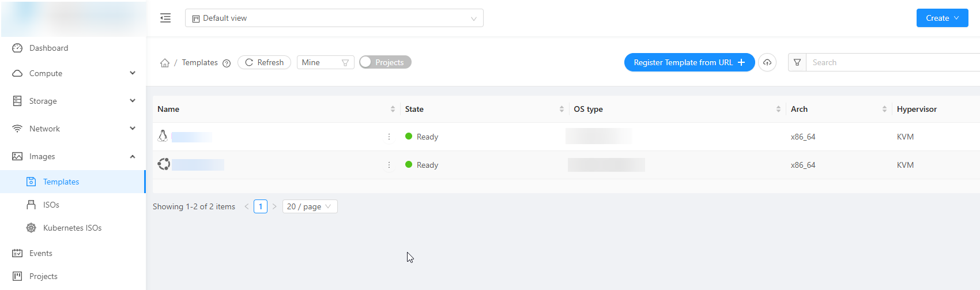
Task: Open actions menu for the Linux penguin template
Action: click(x=389, y=137)
